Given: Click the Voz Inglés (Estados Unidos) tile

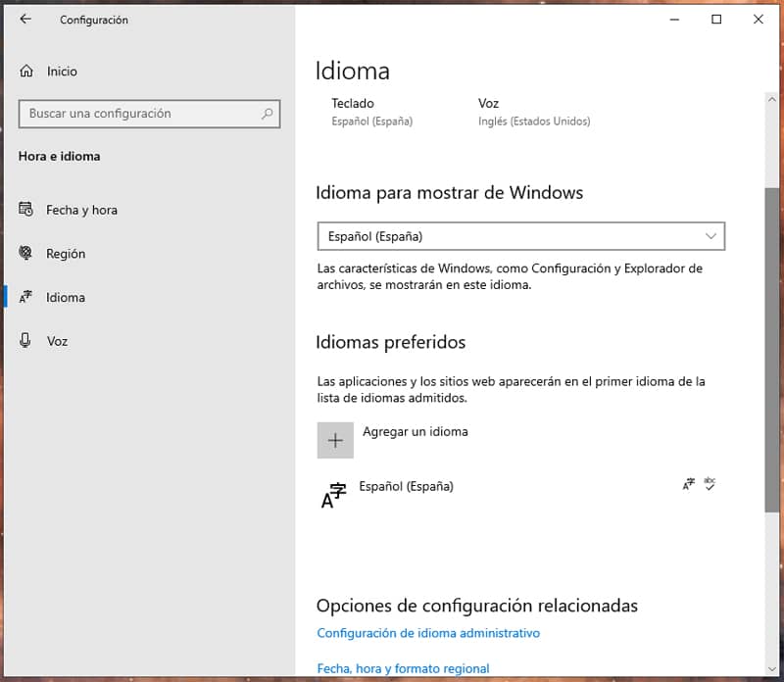Looking at the screenshot, I should click(x=534, y=112).
